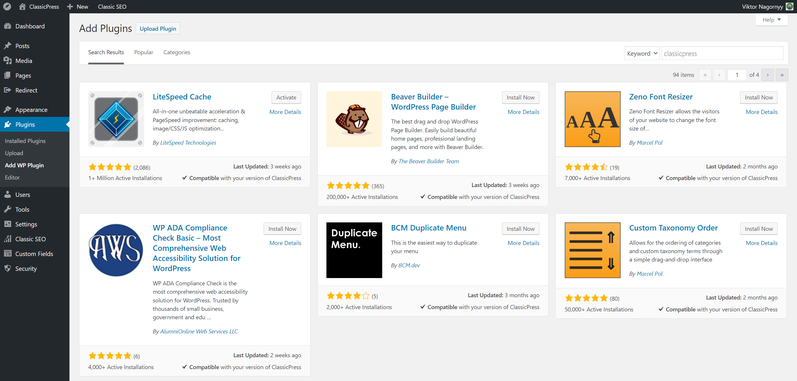The height and width of the screenshot is (381, 797).
Task: Activate the LiteSpeed Cache plugin
Action: coord(286,98)
